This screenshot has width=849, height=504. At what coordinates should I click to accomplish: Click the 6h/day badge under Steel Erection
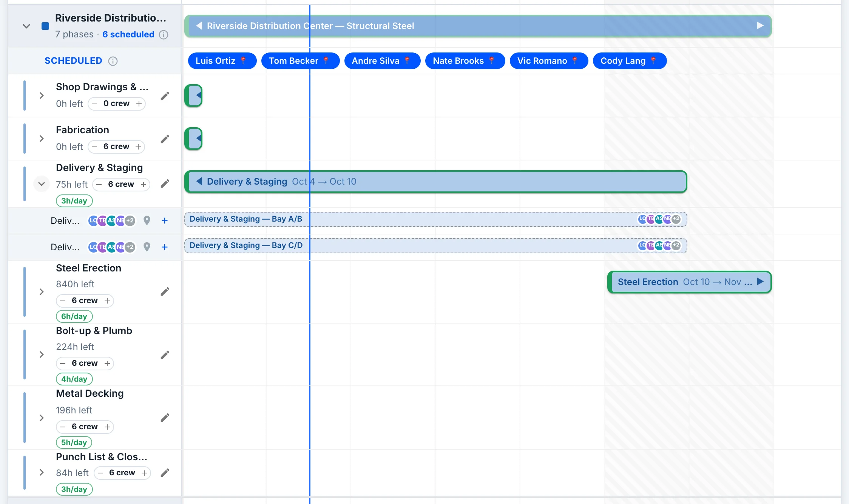(x=74, y=316)
